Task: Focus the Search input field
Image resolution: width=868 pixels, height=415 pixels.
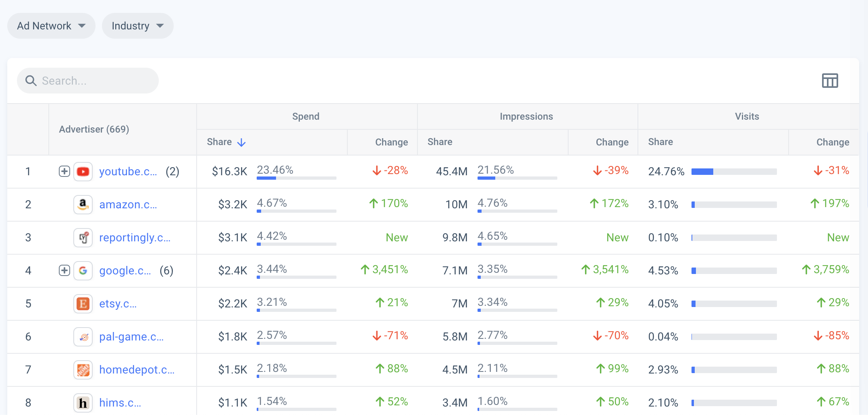Action: (88, 81)
